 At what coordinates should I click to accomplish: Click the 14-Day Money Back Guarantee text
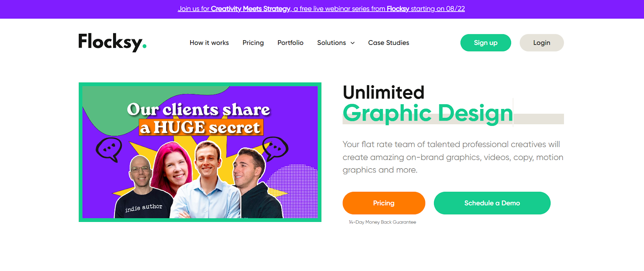(382, 222)
